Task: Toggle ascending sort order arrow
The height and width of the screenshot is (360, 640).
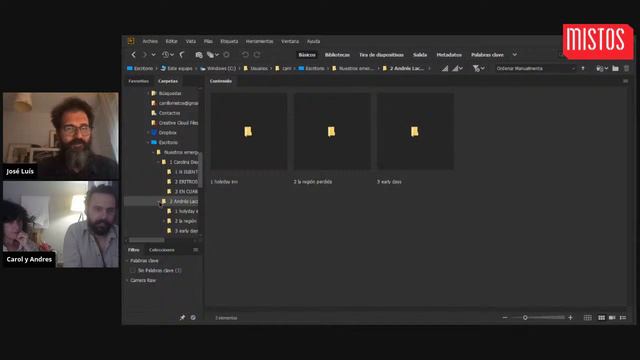Action: [583, 69]
